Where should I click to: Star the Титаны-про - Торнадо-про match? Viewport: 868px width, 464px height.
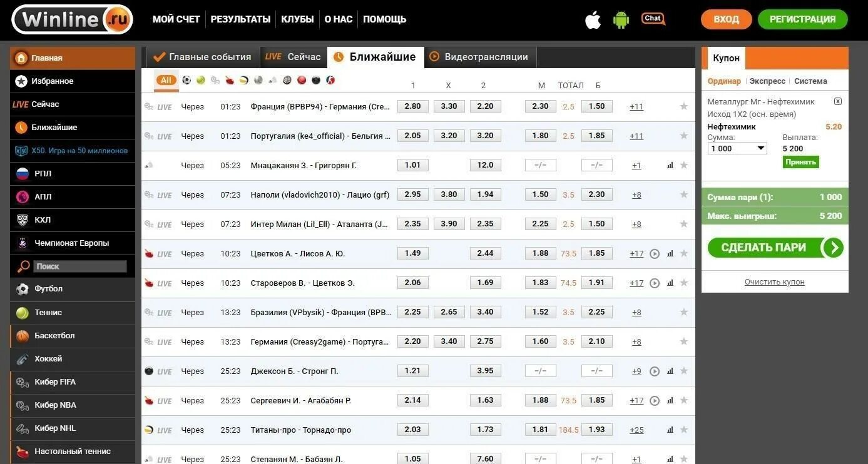(x=684, y=430)
